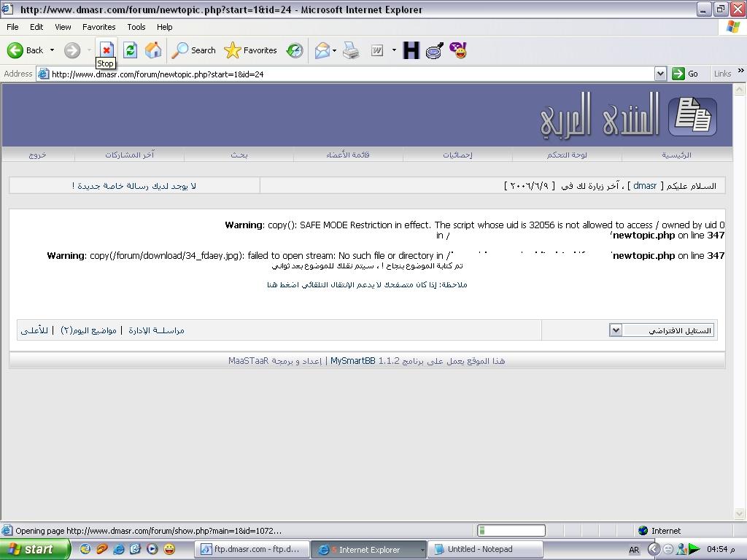This screenshot has width=747, height=560.
Task: Click the Mail envelope icon
Action: [x=322, y=50]
